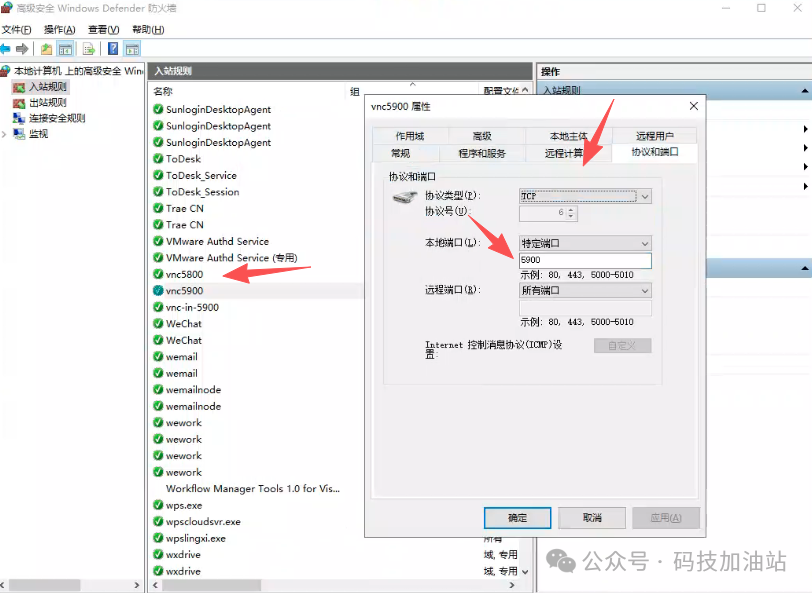
Task: Open the 帮助(H) menu
Action: coord(148,30)
